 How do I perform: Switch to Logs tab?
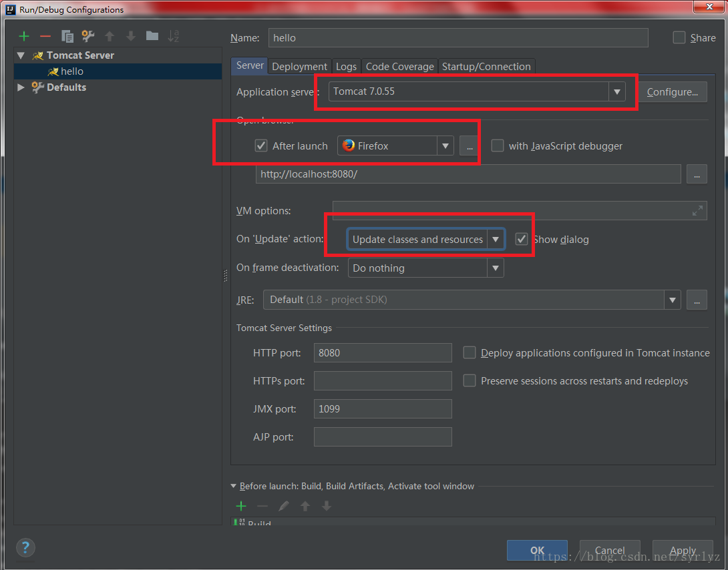pos(346,67)
